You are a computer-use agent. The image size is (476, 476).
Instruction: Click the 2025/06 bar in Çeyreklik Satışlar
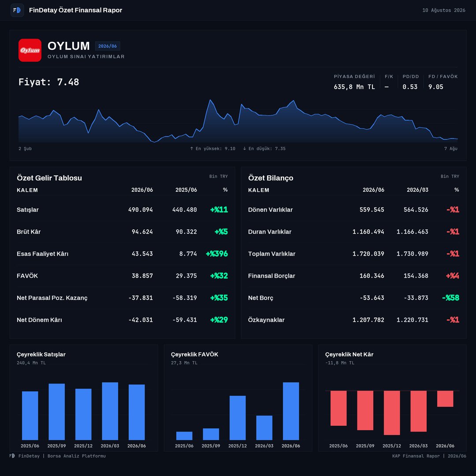30,416
